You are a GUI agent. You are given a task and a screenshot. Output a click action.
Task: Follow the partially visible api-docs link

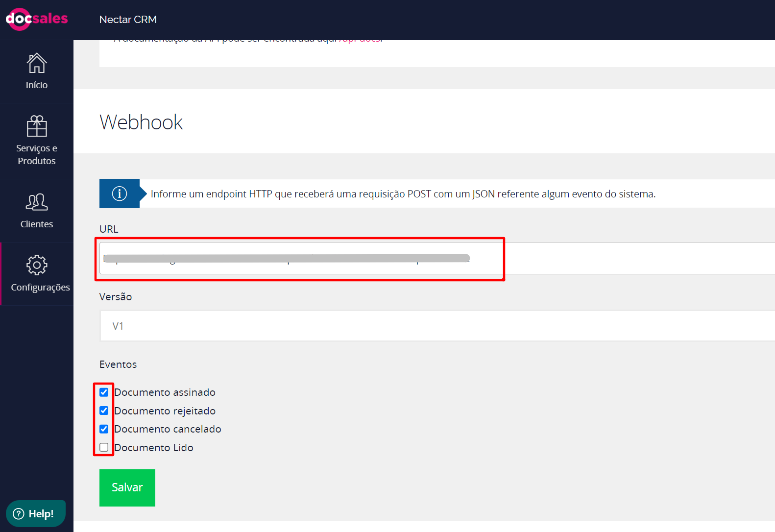click(x=360, y=40)
